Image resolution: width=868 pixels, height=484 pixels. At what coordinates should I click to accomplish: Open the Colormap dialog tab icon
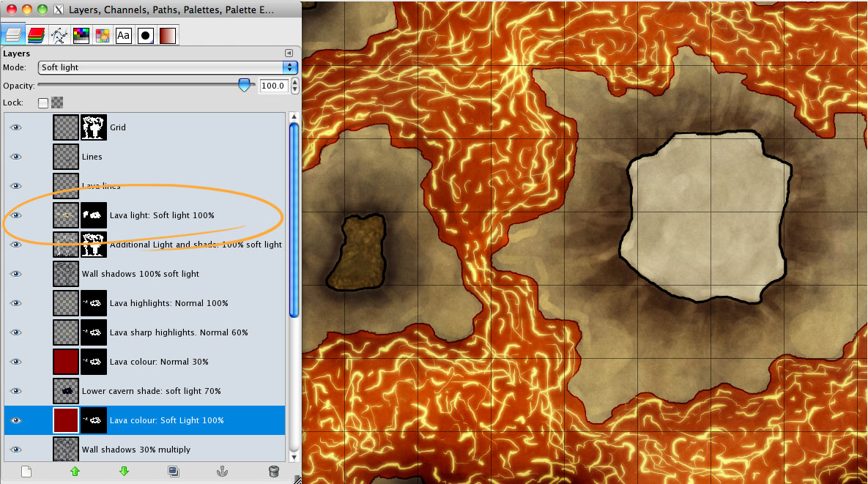point(81,34)
